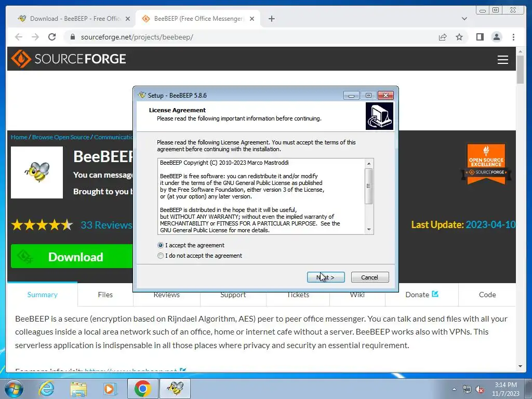Viewport: 532px width, 399px height.
Task: Reload the SourceForge page
Action: coord(52,37)
